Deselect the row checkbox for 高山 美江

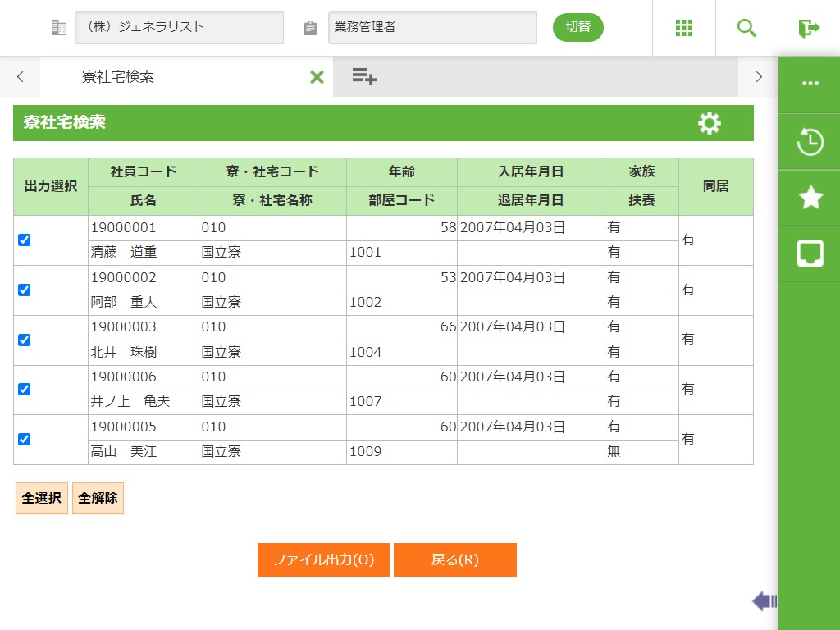25,439
